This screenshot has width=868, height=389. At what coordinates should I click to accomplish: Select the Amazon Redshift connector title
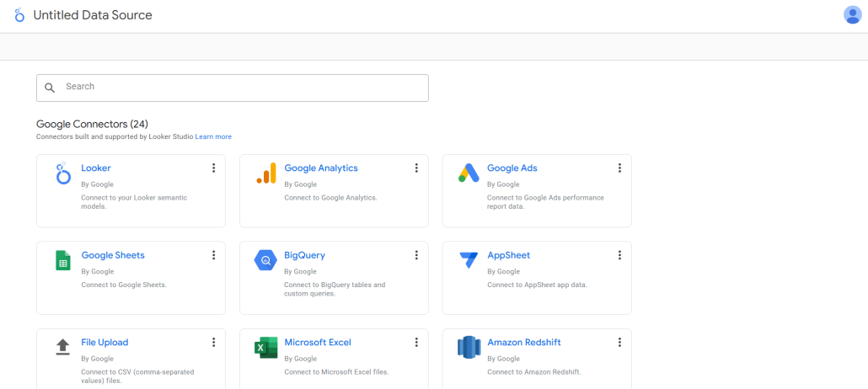(524, 343)
